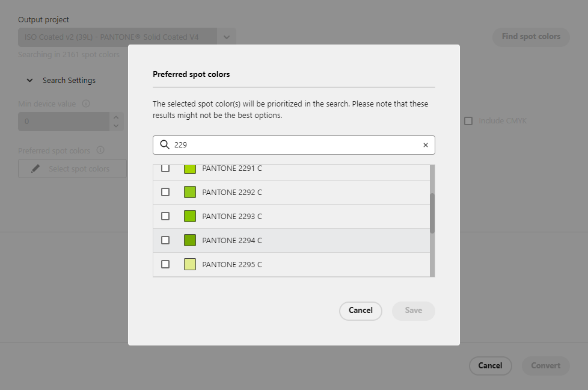
Task: Check the PANTONE 2295 C checkbox
Action: 165,264
